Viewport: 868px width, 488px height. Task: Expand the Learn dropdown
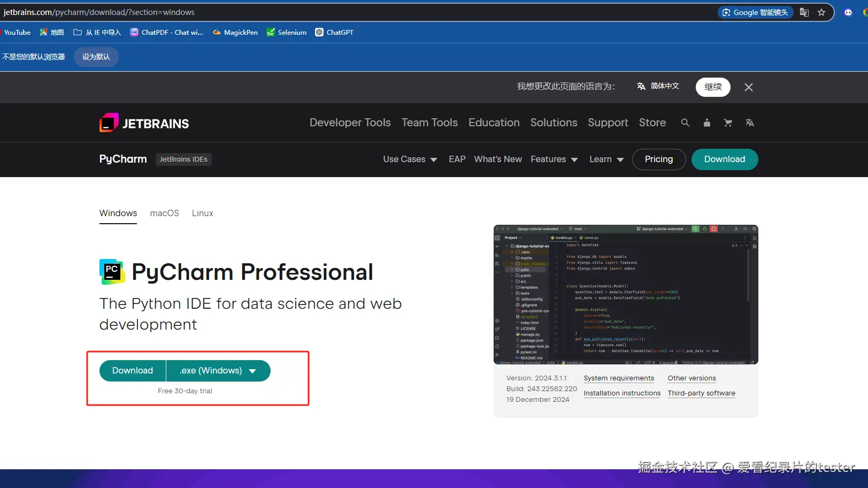[606, 159]
